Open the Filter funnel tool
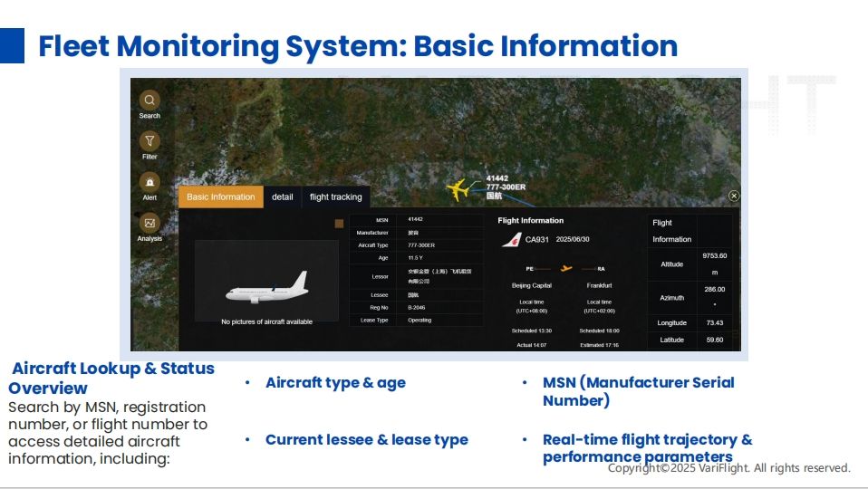868x489 pixels. tap(149, 141)
